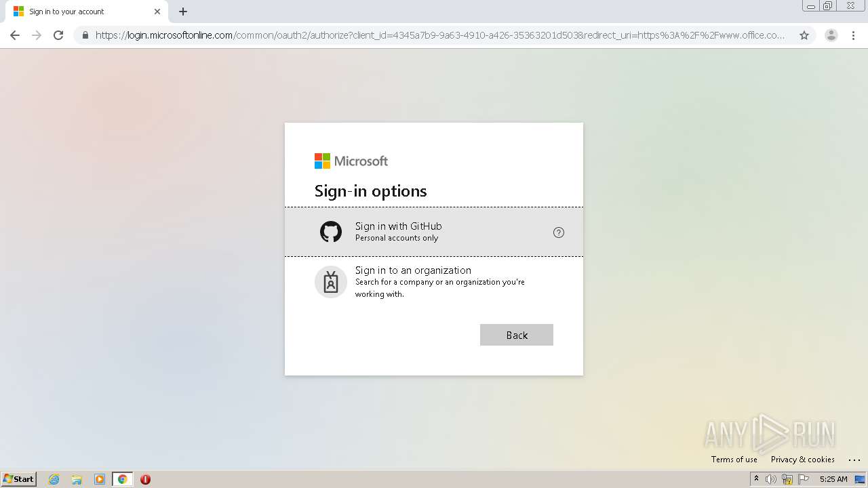Click the red Opera icon in taskbar

(x=145, y=479)
